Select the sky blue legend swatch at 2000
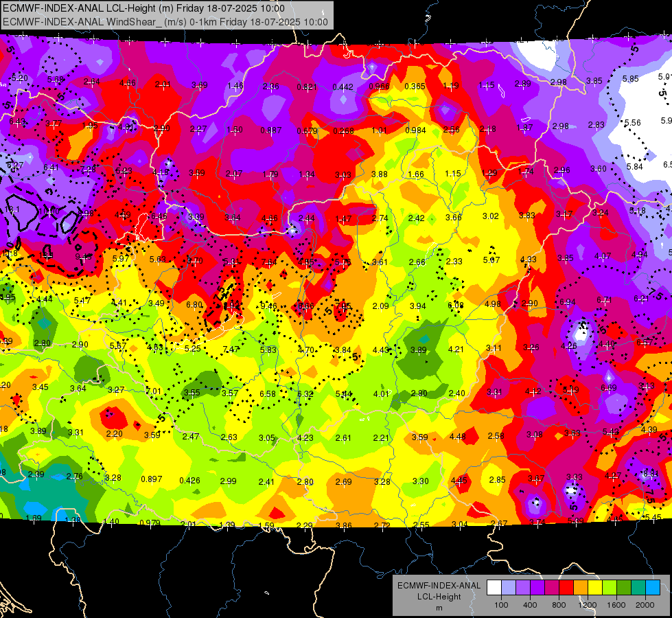Screen dimensions: 672x618 pos(653,587)
